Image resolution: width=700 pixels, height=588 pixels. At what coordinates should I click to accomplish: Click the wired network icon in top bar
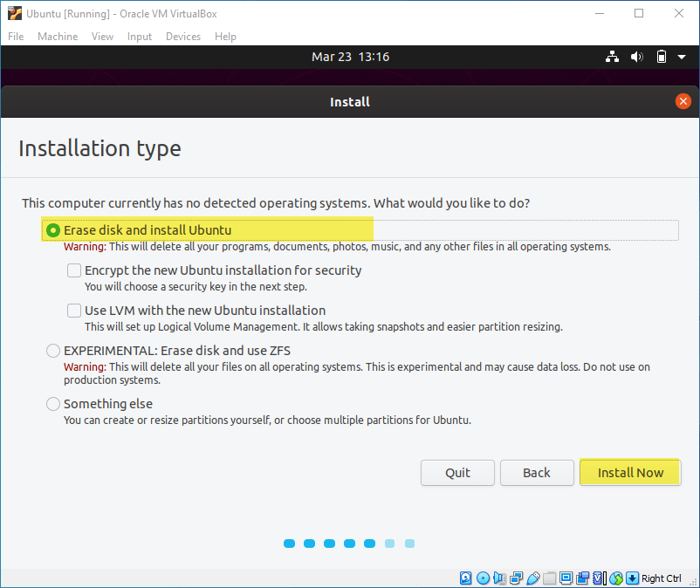(612, 57)
